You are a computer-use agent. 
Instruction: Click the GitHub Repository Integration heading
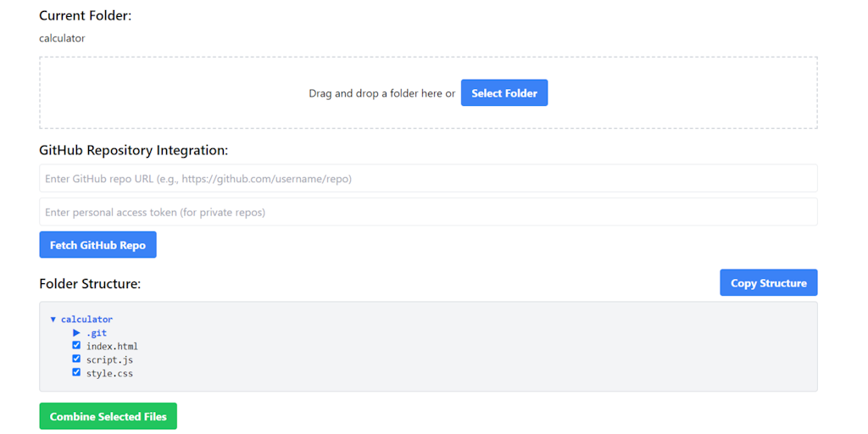(x=134, y=150)
